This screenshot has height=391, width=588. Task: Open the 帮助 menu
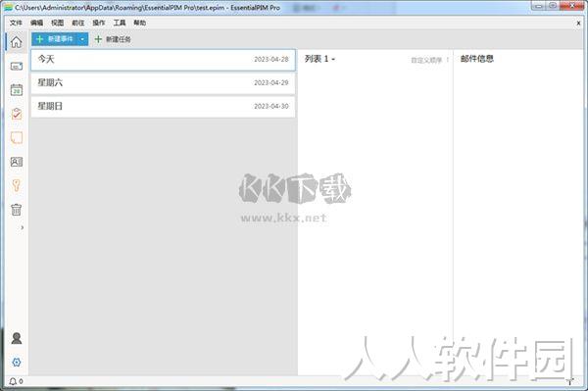click(140, 23)
